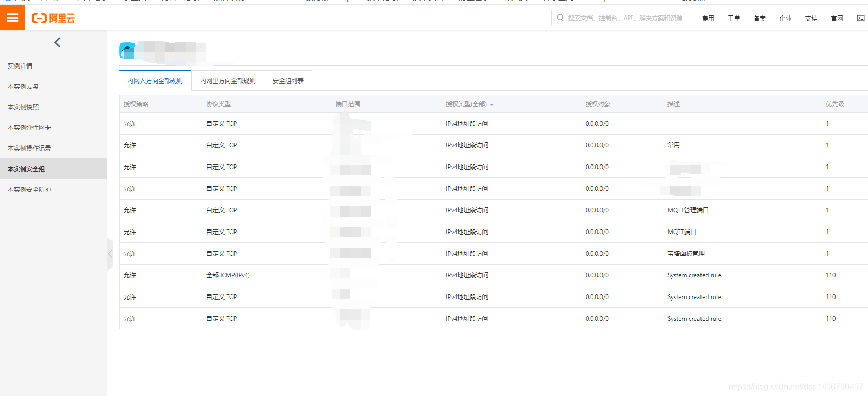Click the search magnifier icon
This screenshot has height=396, width=868.
coord(560,18)
